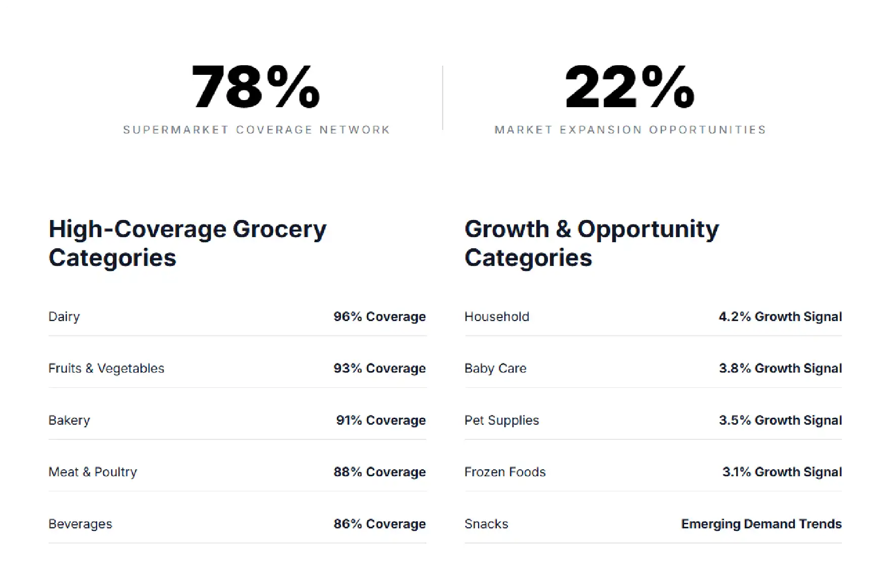Select the Pet Supplies row

(x=653, y=420)
